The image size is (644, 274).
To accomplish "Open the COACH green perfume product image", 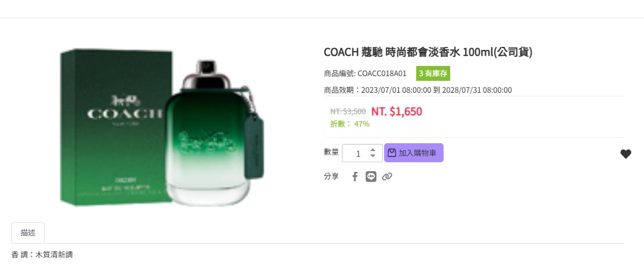I will coord(162,127).
